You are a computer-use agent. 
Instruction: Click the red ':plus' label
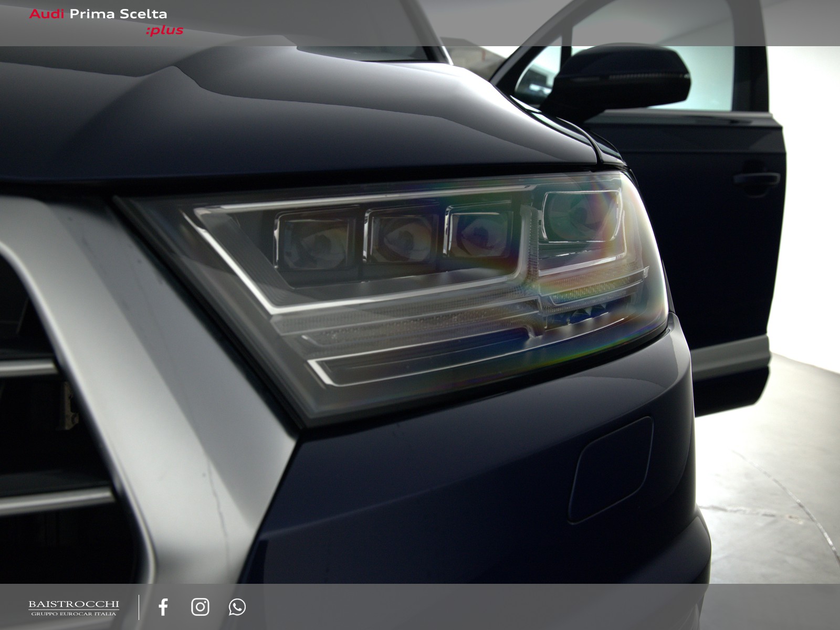coord(164,30)
